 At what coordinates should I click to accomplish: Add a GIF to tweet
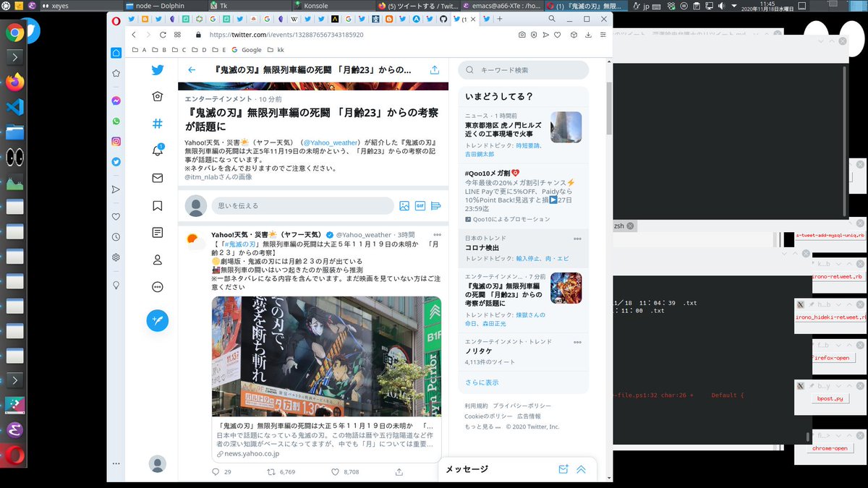[420, 206]
